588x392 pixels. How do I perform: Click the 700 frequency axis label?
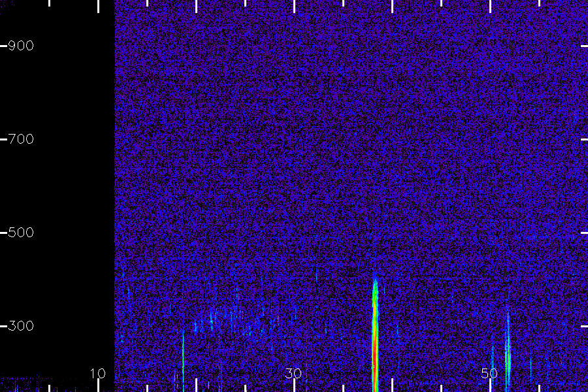pos(21,139)
